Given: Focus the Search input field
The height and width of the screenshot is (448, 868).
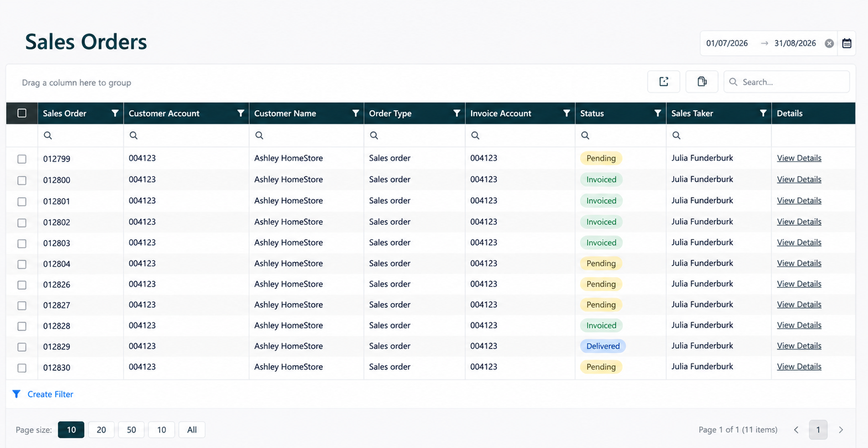Looking at the screenshot, I should coord(787,82).
